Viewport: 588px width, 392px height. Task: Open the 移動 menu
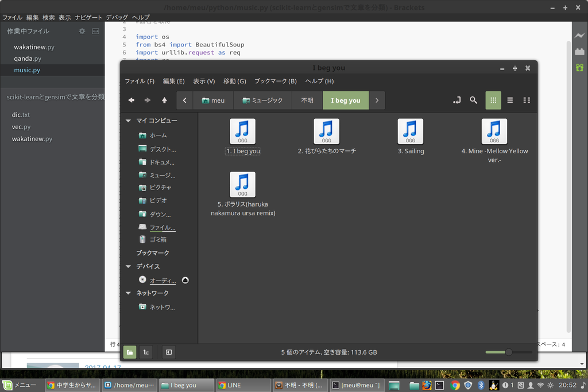[234, 81]
